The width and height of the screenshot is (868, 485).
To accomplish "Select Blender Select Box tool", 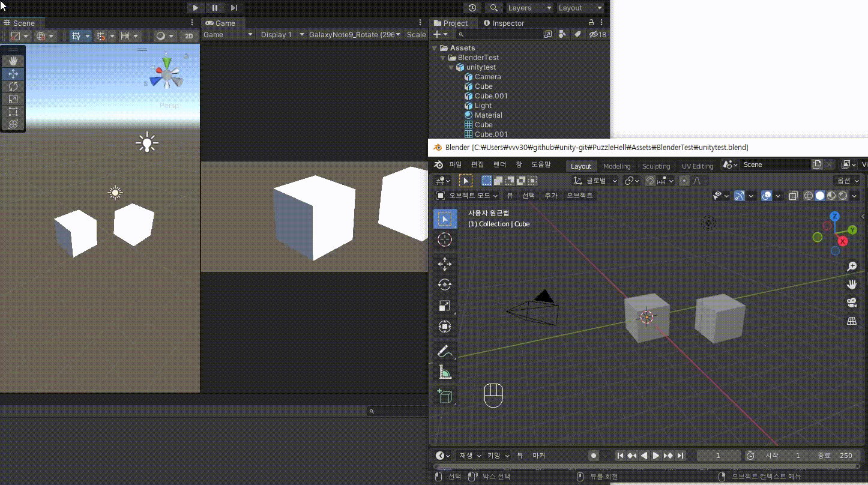I will coord(445,219).
